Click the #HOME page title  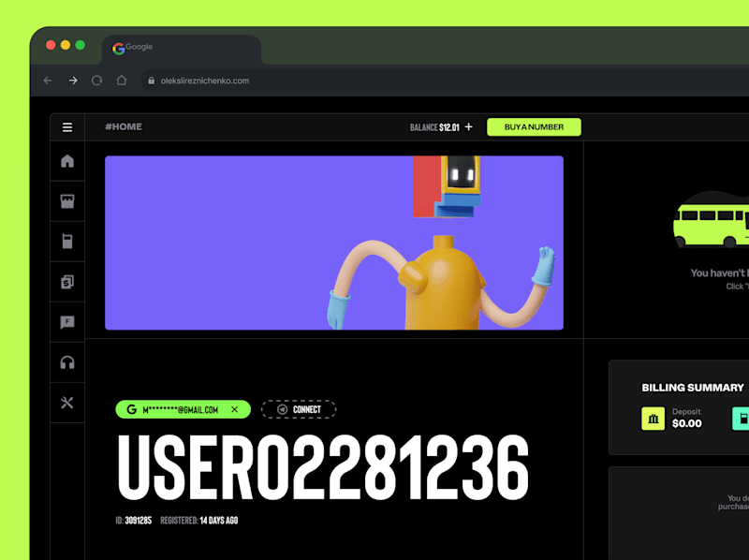tap(124, 126)
